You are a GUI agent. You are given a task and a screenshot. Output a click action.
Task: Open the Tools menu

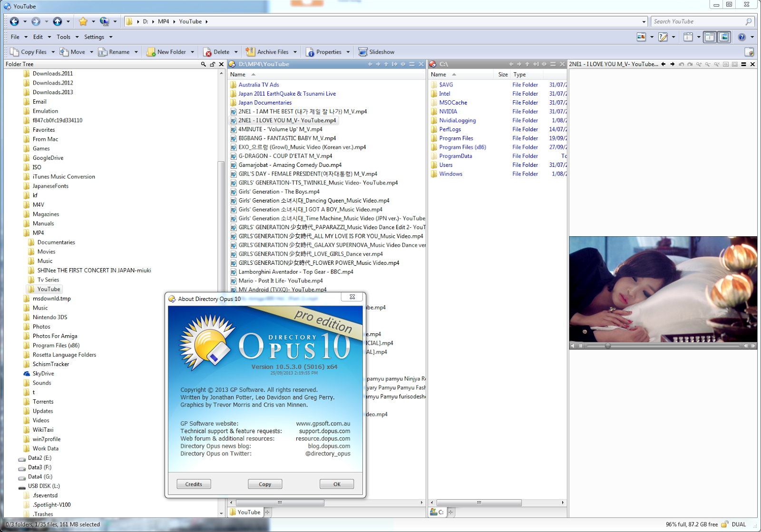pyautogui.click(x=63, y=37)
